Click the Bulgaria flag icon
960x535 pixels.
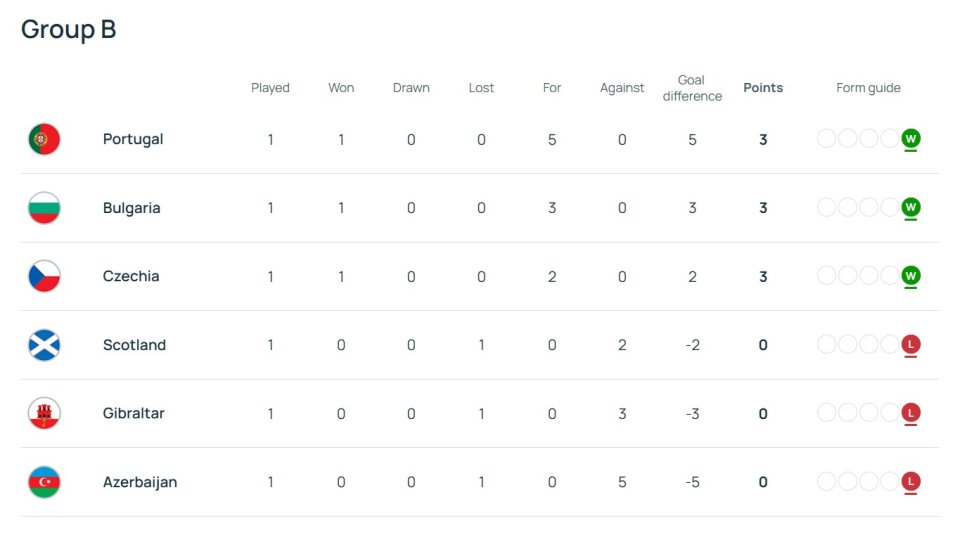(x=44, y=208)
